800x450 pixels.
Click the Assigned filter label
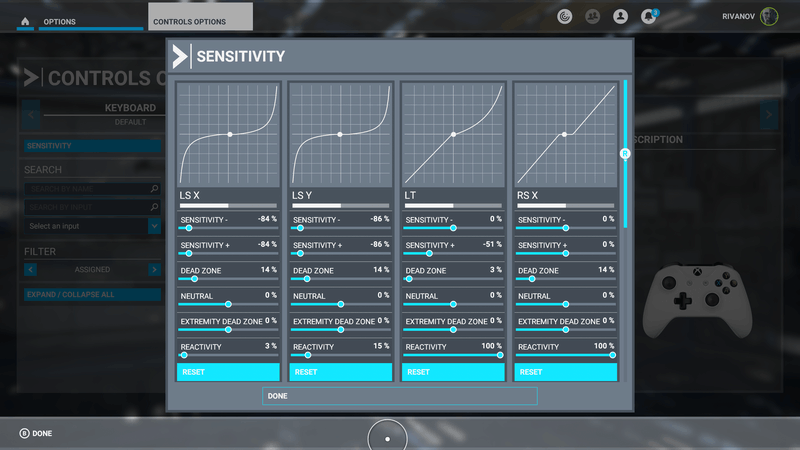coord(92,269)
